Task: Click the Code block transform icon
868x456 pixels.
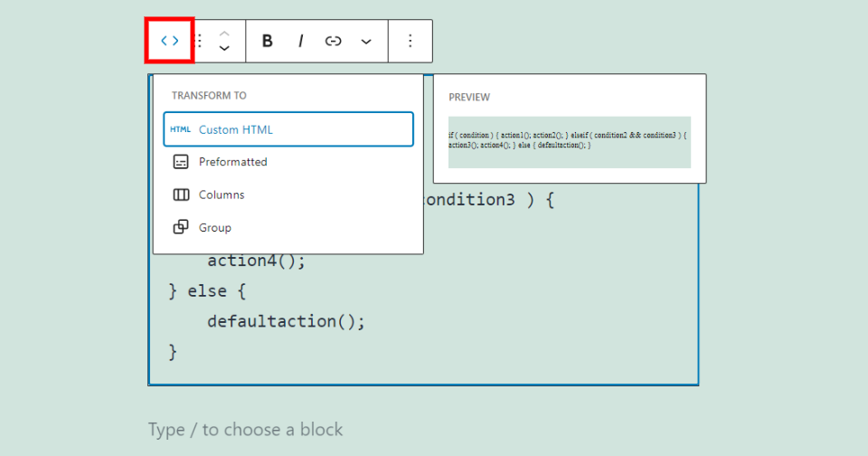Action: [170, 41]
